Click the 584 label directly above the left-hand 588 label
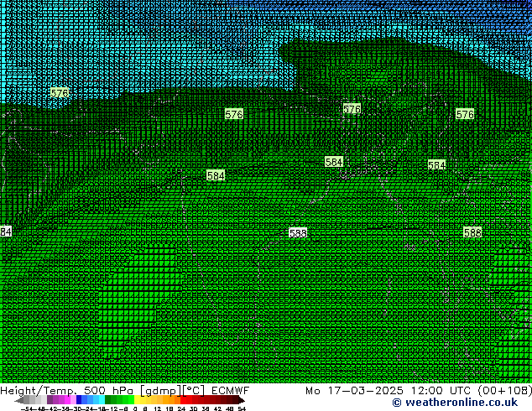The height and width of the screenshot is (411, 532). [x=334, y=162]
